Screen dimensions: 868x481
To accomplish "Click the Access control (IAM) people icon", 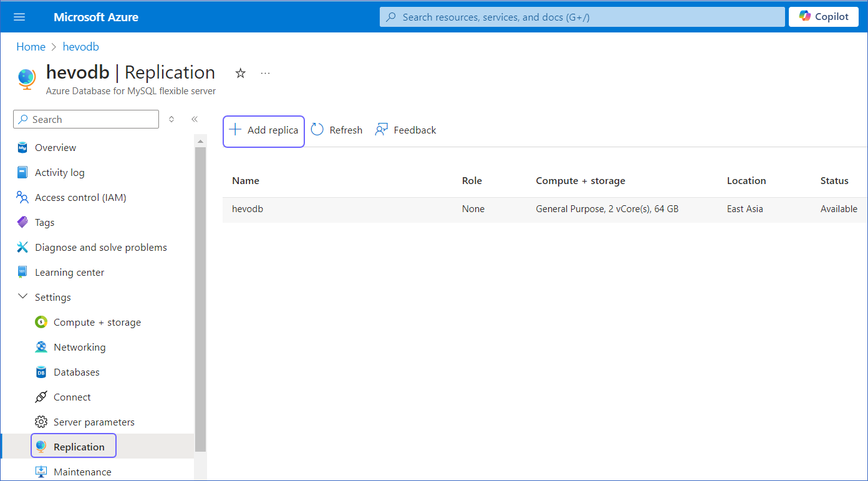I will [22, 198].
